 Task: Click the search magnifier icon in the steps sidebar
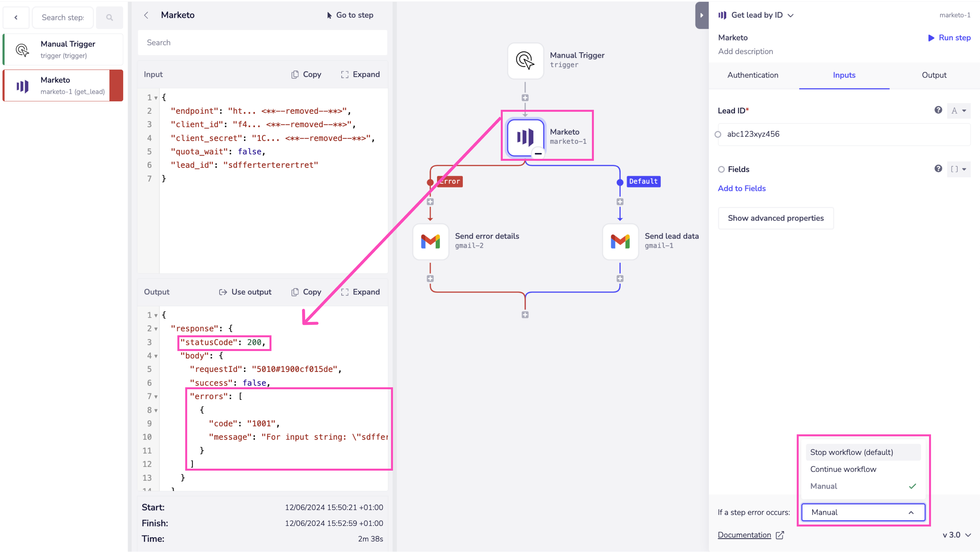click(109, 18)
